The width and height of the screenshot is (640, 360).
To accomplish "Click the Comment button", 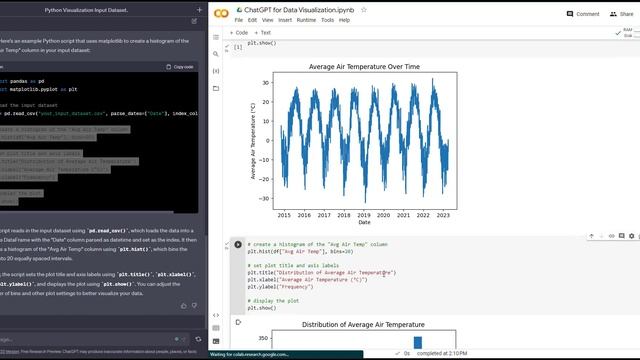I will (583, 14).
